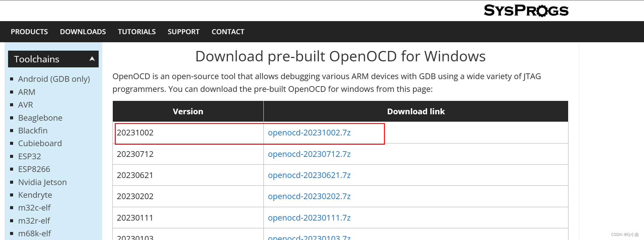
Task: Open the Beaglebone toolchain link
Action: [x=40, y=118]
